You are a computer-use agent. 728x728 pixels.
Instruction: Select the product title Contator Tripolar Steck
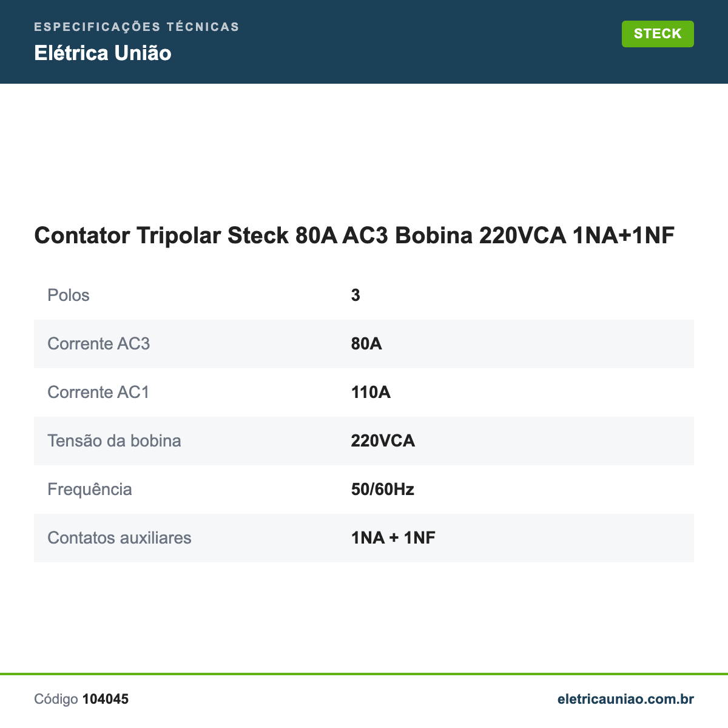pyautogui.click(x=354, y=235)
